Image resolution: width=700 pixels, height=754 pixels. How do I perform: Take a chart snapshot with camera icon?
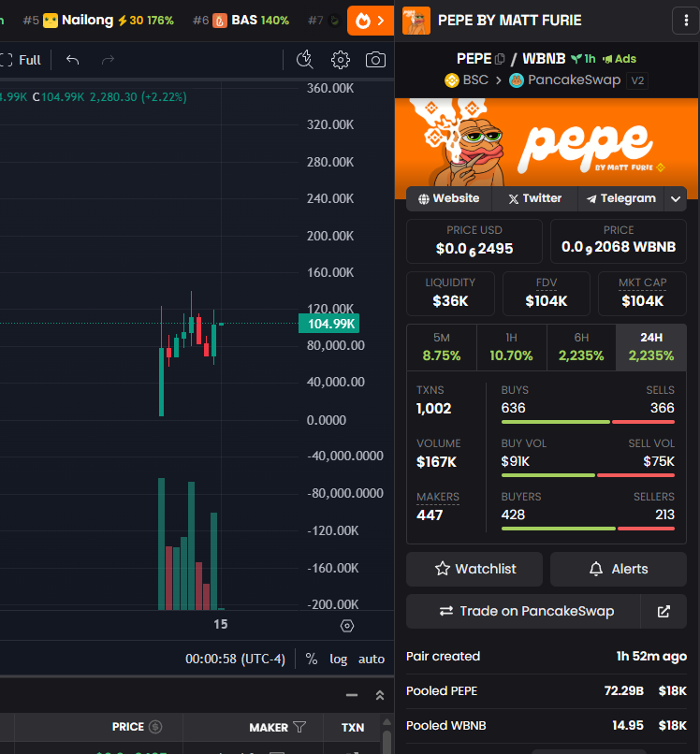(x=375, y=60)
